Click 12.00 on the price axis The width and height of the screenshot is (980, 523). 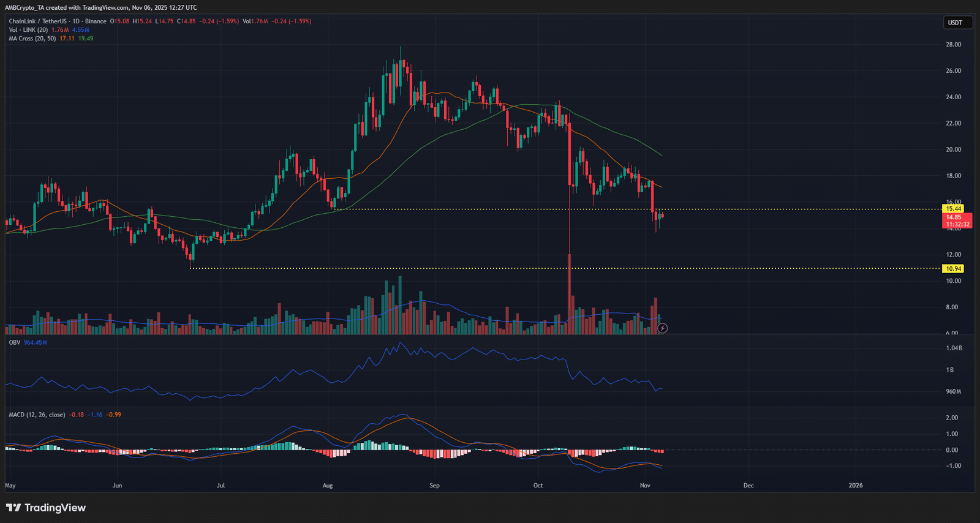click(954, 255)
